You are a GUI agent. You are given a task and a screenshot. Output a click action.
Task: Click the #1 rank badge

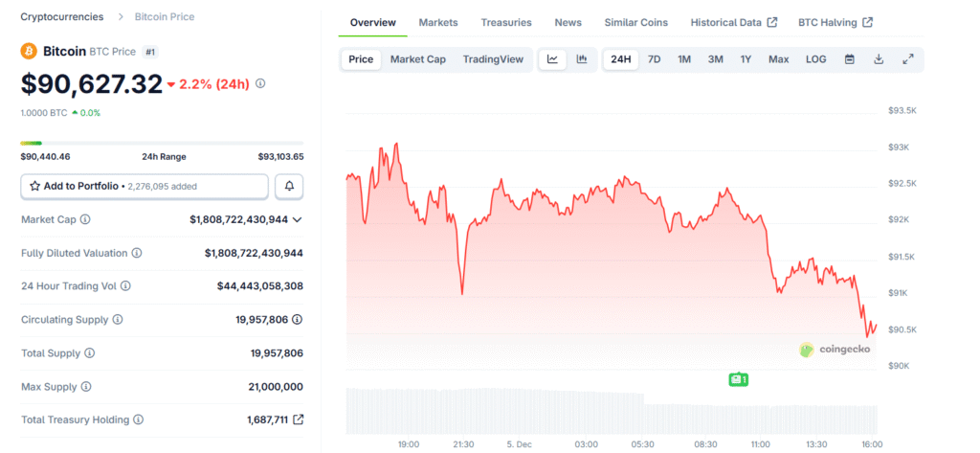pyautogui.click(x=150, y=52)
